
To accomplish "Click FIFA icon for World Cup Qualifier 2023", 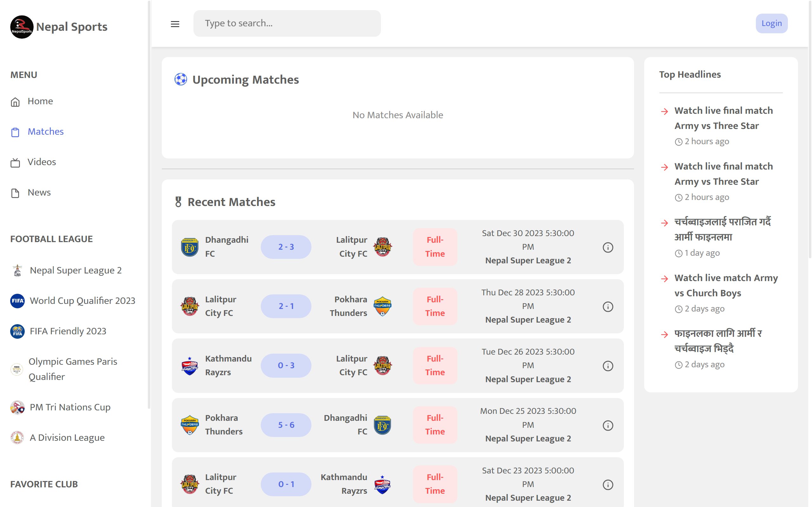I will [x=17, y=301].
